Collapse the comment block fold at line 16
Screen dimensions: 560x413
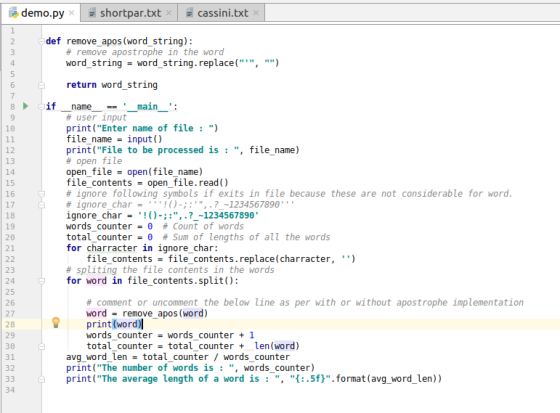pyautogui.click(x=41, y=194)
